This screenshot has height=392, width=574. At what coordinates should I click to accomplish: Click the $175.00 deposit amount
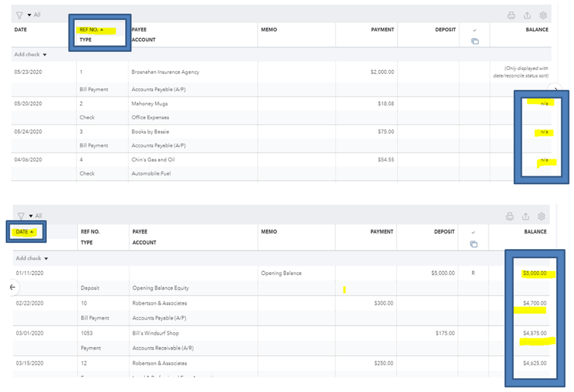445,333
